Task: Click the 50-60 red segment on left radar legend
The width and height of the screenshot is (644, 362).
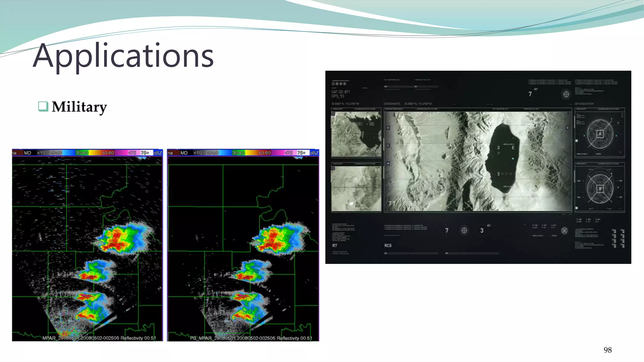Action: coord(108,153)
